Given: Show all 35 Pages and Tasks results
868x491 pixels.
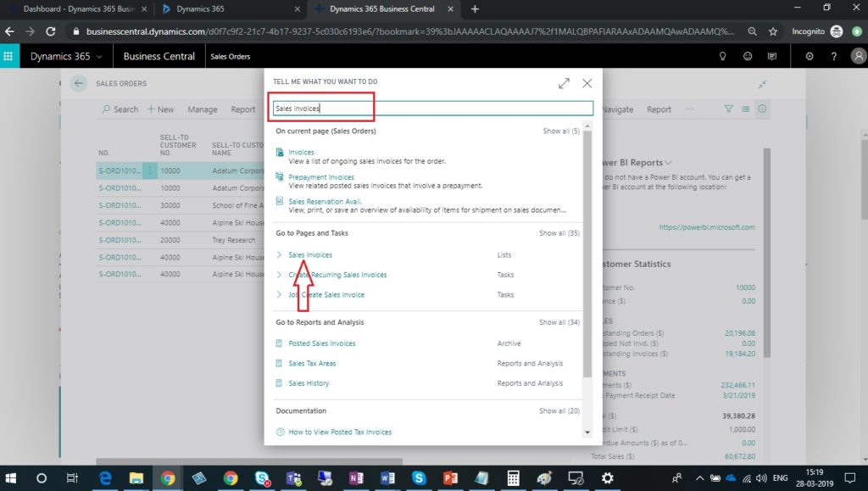Looking at the screenshot, I should pos(559,233).
